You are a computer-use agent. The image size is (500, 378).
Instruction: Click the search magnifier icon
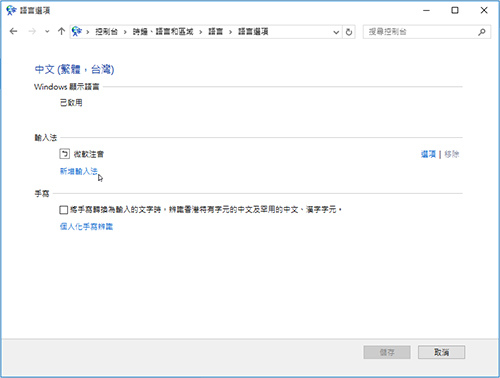pos(482,32)
